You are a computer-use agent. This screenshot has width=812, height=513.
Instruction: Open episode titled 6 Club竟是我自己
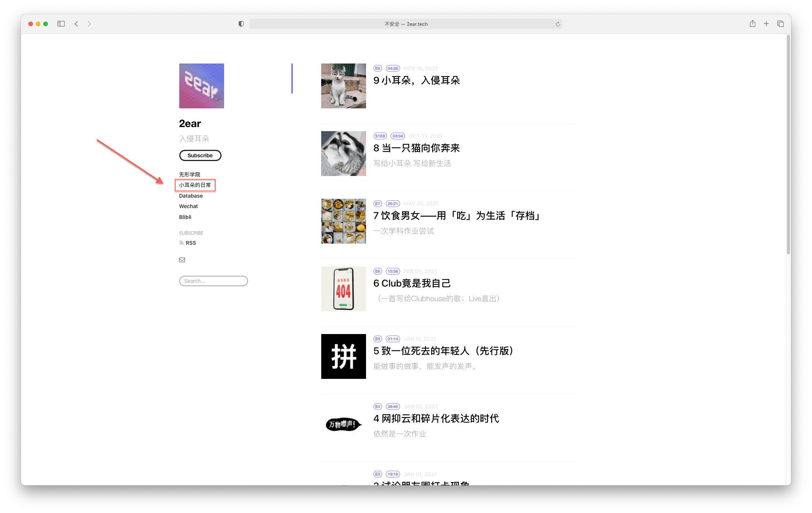(x=412, y=284)
